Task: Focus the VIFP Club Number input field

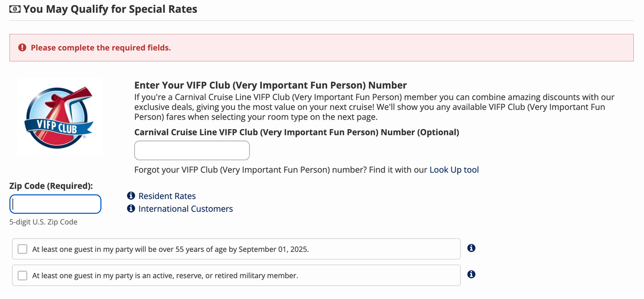Action: (192, 151)
